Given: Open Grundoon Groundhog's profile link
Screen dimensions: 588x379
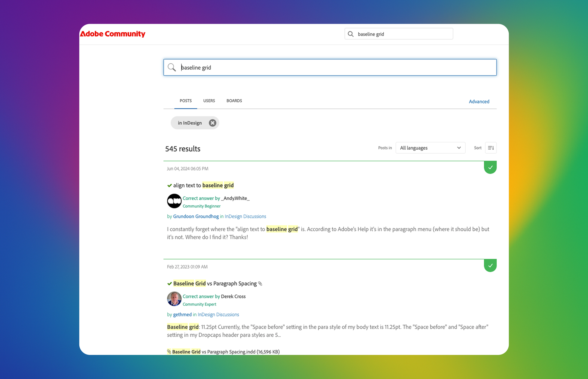Looking at the screenshot, I should [196, 216].
